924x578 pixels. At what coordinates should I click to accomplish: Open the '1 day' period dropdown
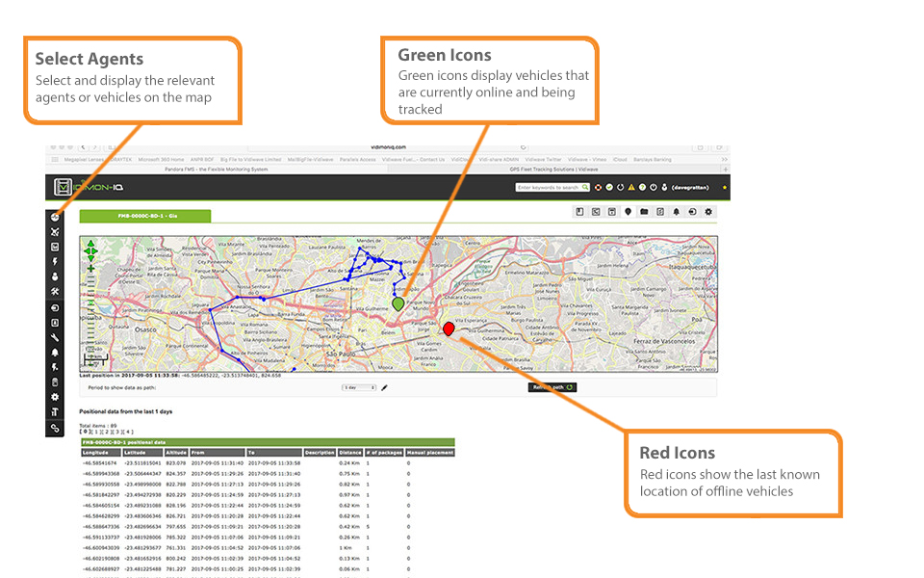(x=358, y=387)
